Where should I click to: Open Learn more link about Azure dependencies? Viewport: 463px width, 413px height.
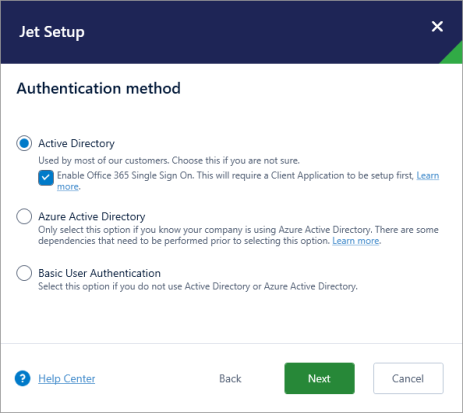(356, 241)
